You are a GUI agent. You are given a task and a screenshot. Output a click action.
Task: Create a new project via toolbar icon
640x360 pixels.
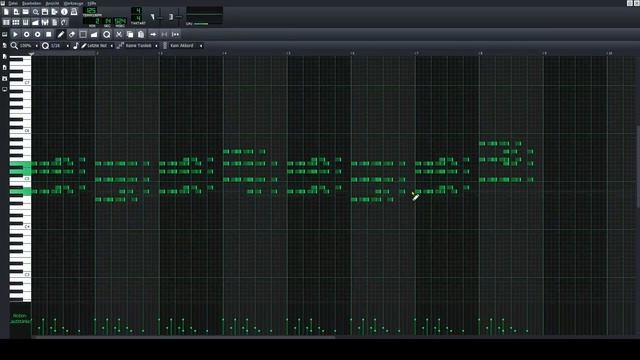6,12
